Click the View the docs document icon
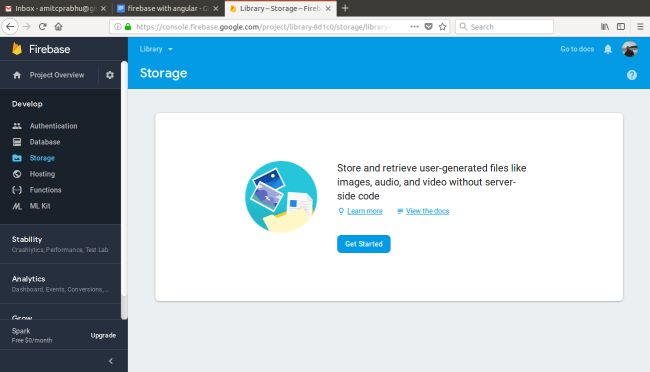The image size is (650, 372). click(400, 211)
